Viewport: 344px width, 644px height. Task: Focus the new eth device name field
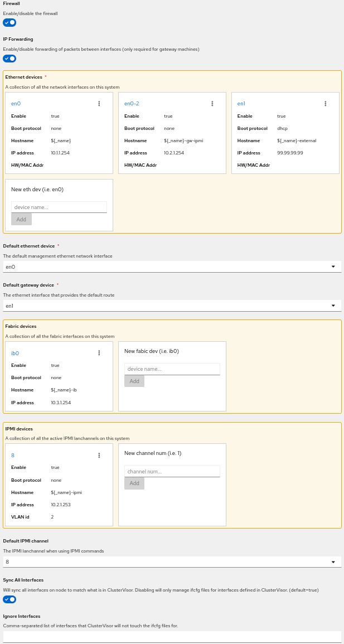[x=59, y=207]
